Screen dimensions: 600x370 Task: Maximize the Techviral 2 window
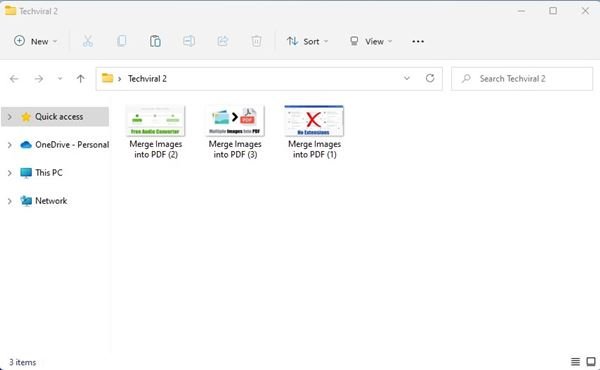tap(553, 11)
